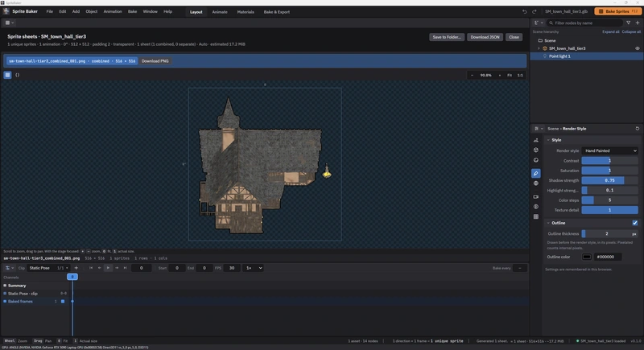Close the sprite sheets preview
The width and height of the screenshot is (644, 350).
(514, 37)
